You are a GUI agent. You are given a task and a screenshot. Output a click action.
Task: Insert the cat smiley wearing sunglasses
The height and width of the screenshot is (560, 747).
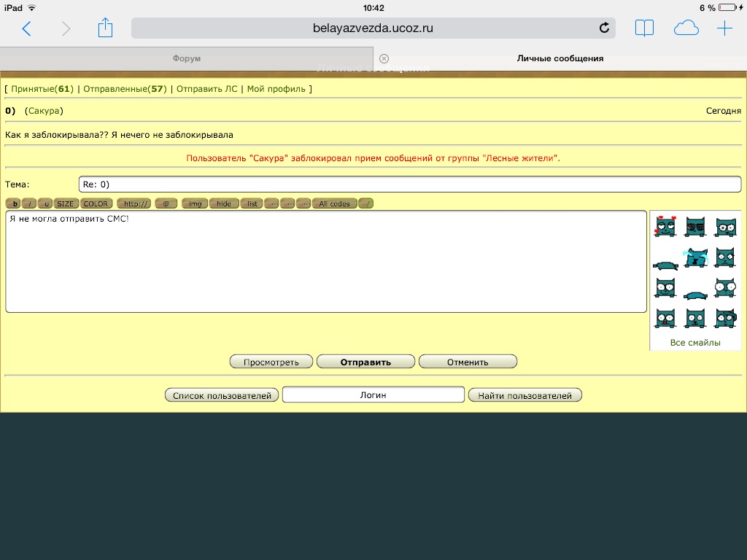pos(695,226)
